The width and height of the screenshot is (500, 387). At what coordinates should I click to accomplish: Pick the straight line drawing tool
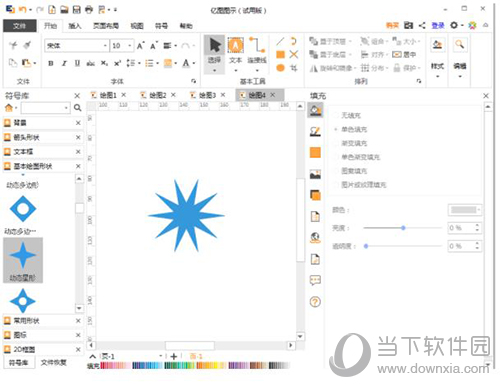pos(280,41)
